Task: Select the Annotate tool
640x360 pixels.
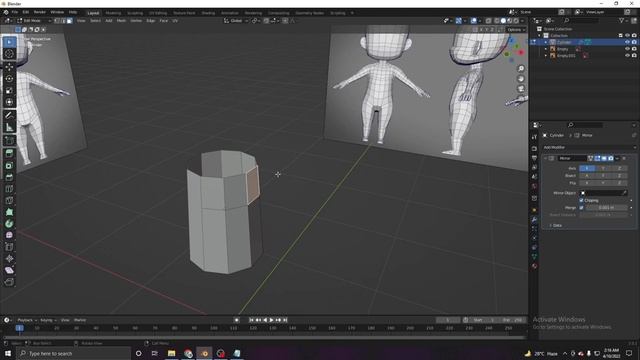Action: [9, 116]
